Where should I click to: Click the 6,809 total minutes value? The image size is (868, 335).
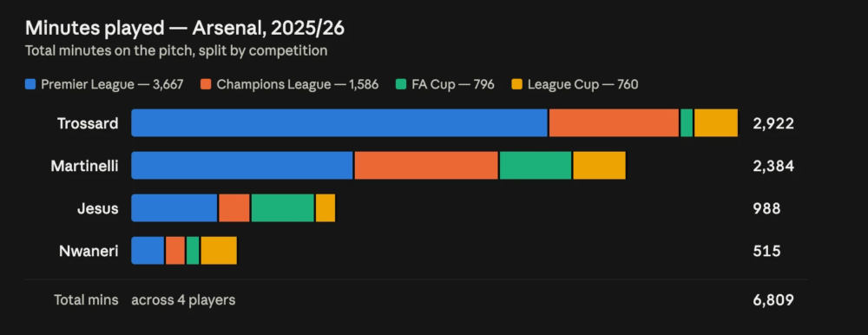coord(773,300)
